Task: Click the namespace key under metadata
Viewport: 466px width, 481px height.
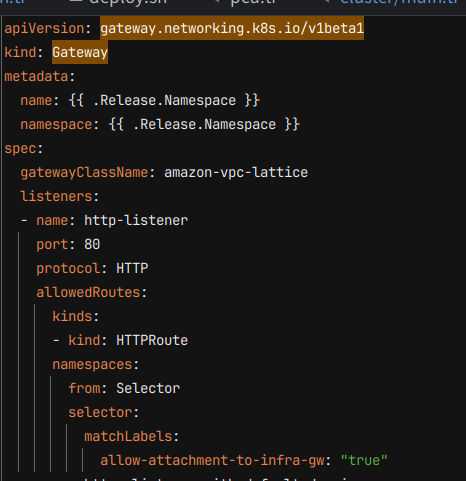Action: (x=56, y=124)
